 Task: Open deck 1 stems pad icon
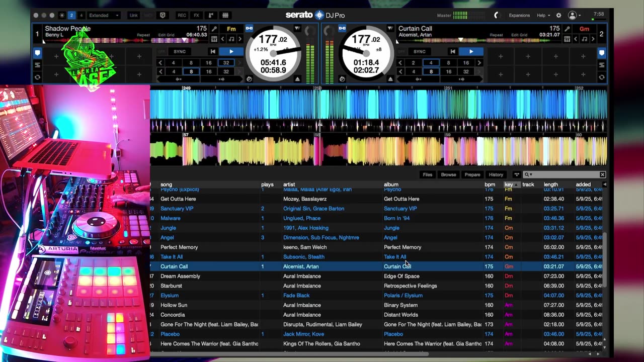(x=214, y=39)
